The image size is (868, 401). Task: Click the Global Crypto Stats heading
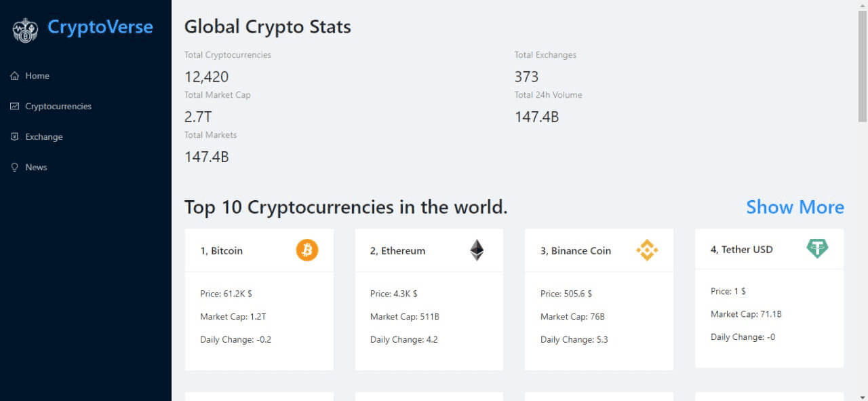(x=267, y=26)
